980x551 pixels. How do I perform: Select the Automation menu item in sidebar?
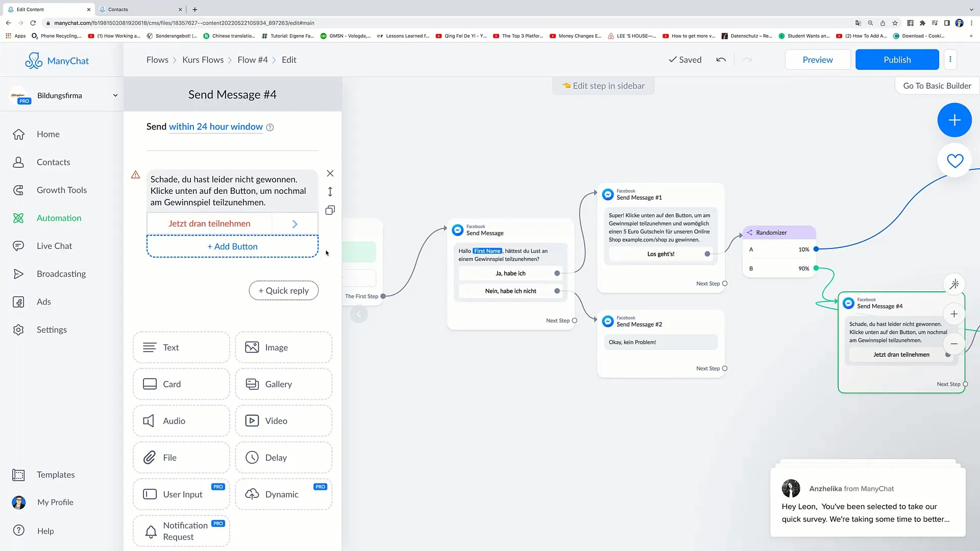(59, 217)
